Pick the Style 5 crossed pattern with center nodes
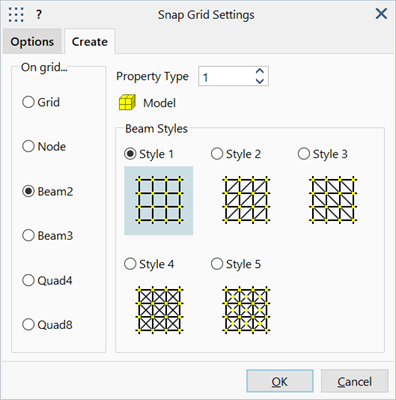This screenshot has width=396, height=400. click(x=246, y=310)
